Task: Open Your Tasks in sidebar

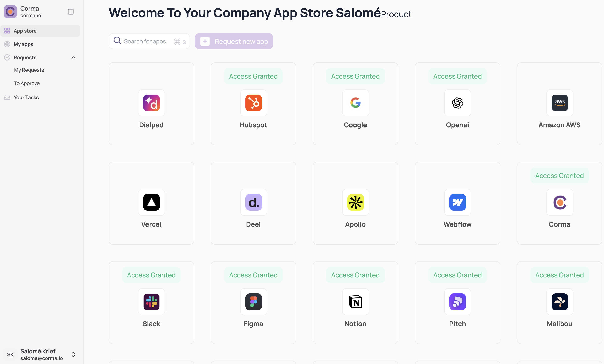Action: click(26, 98)
